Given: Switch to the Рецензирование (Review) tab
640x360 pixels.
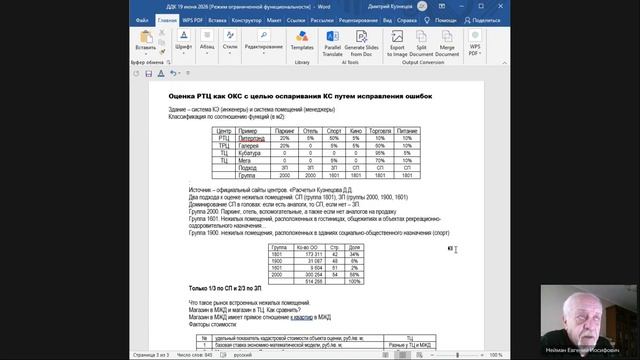Looking at the screenshot, I should 358,20.
